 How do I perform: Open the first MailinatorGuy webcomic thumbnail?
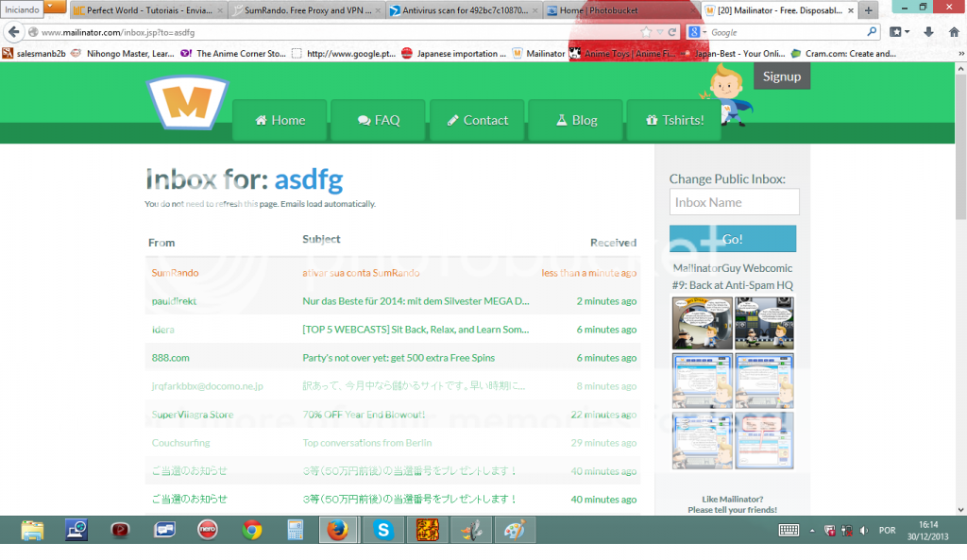pos(702,323)
